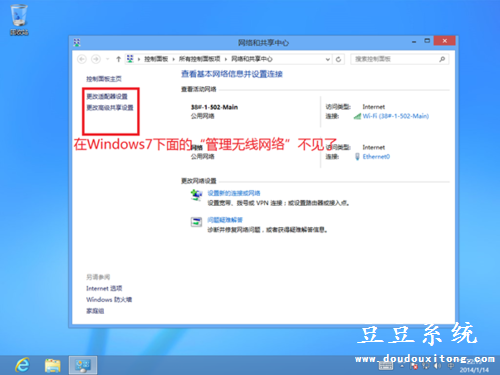The width and height of the screenshot is (500, 375).
Task: Select 控制面板 in the breadcrumb path
Action: pyautogui.click(x=156, y=59)
